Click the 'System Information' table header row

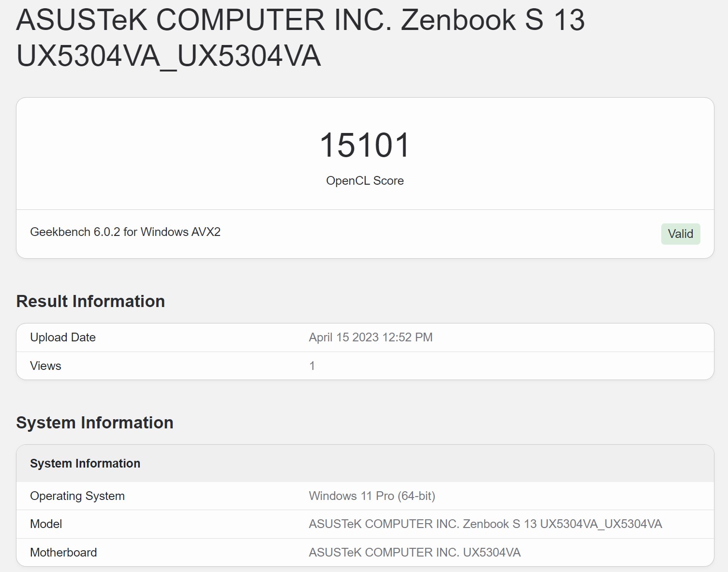(85, 463)
